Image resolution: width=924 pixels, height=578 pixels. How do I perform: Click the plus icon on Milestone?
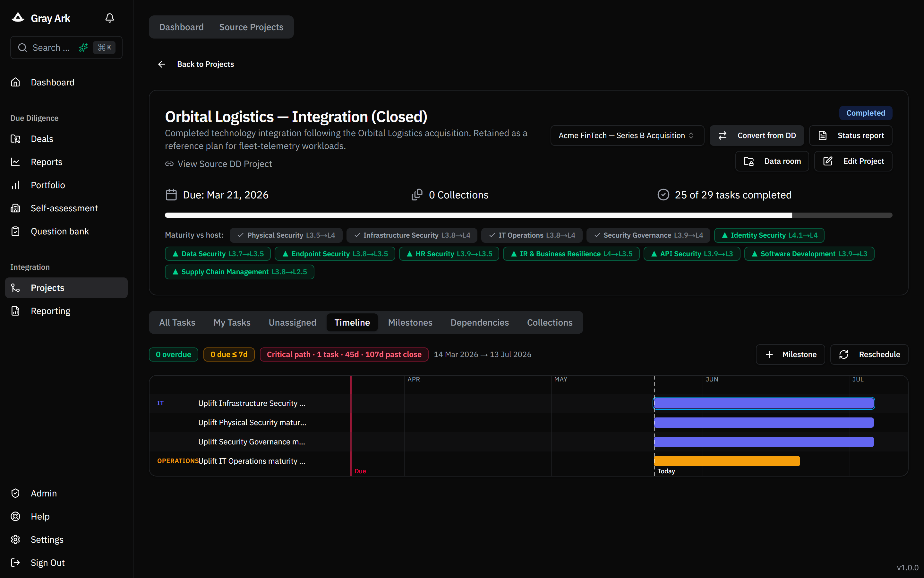tap(769, 355)
